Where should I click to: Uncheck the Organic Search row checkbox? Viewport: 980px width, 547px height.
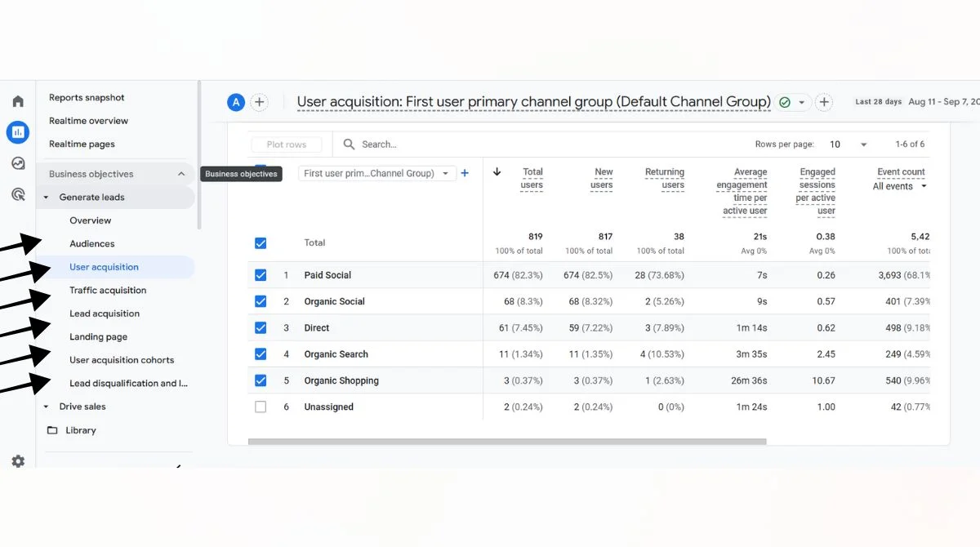coord(261,354)
